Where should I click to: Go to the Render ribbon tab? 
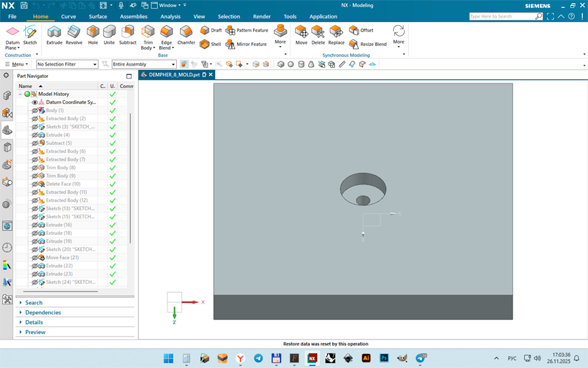[262, 17]
